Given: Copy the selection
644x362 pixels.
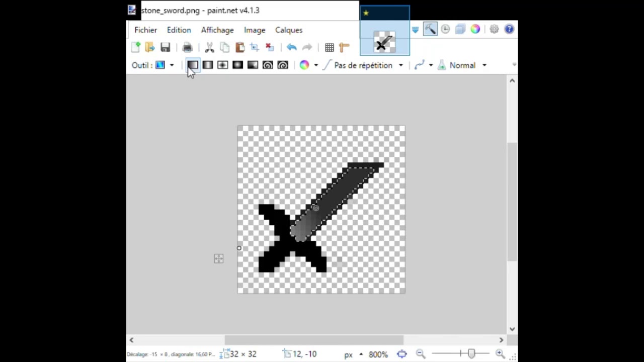Looking at the screenshot, I should click(225, 47).
